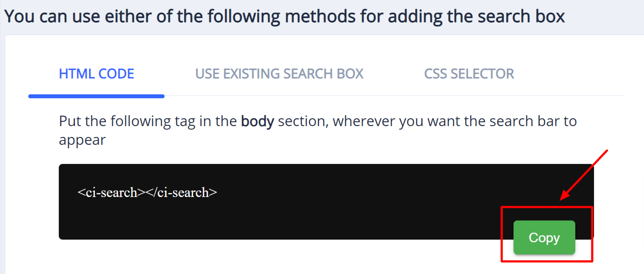Click the tab divider line under tabs
Image resolution: width=644 pixels, height=274 pixels.
point(392,96)
